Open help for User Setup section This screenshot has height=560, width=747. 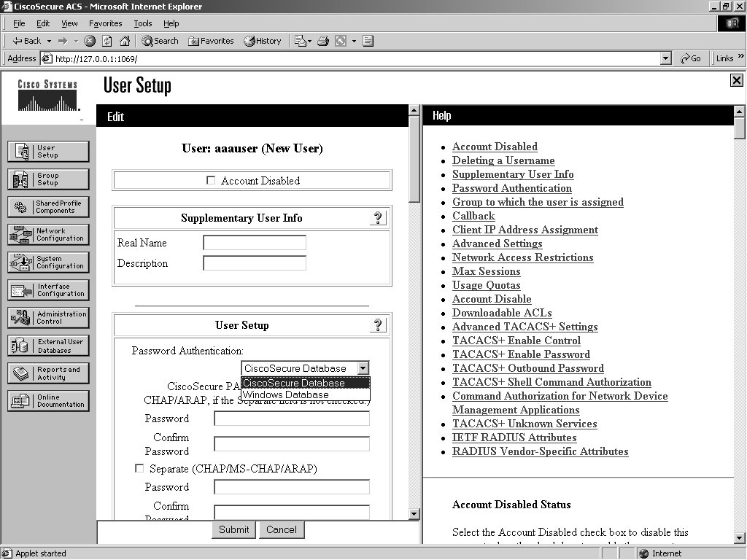coord(378,324)
